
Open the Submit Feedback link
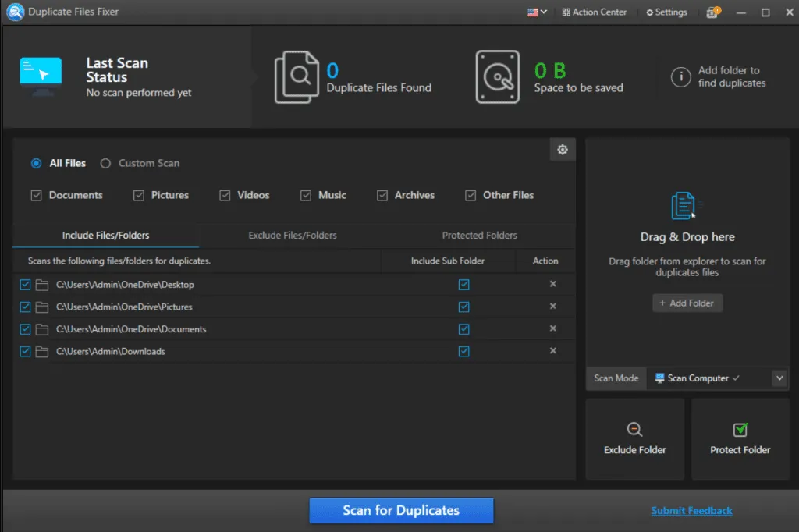691,510
